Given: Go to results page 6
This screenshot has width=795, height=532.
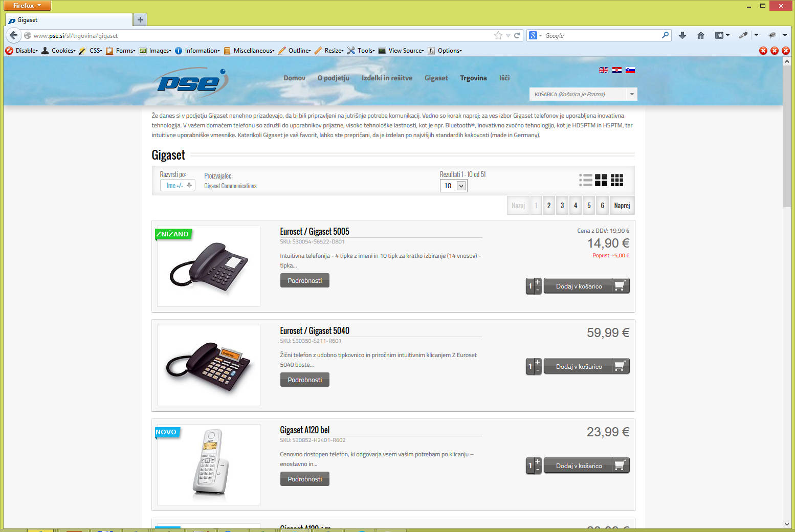Looking at the screenshot, I should point(602,205).
